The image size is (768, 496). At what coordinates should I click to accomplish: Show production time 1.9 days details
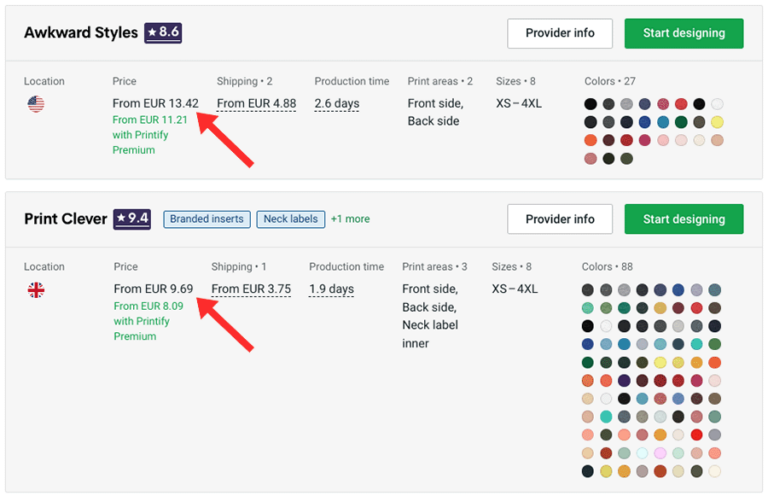[332, 289]
